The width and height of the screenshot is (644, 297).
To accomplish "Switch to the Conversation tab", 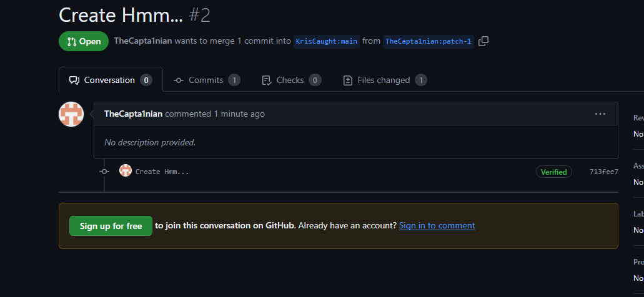I will pos(111,80).
